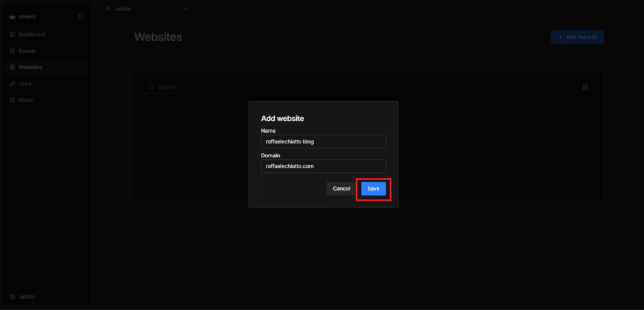Image resolution: width=644 pixels, height=310 pixels.
Task: Click the Add website dialog title
Action: (282, 119)
